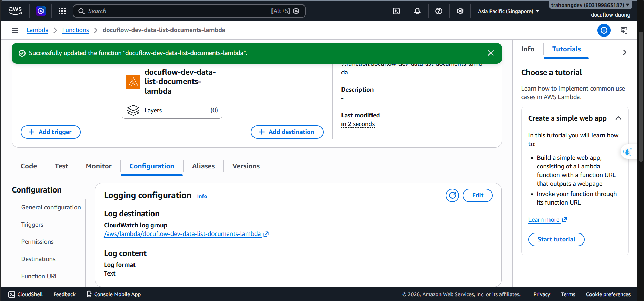Viewport: 644px width, 301px height.
Task: Switch to the Code tab
Action: point(29,166)
